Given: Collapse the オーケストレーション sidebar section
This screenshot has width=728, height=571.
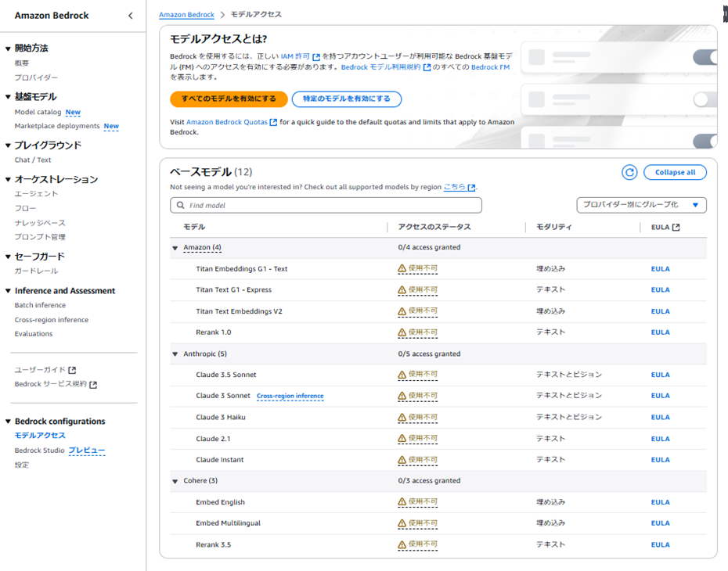Looking at the screenshot, I should click(x=8, y=179).
